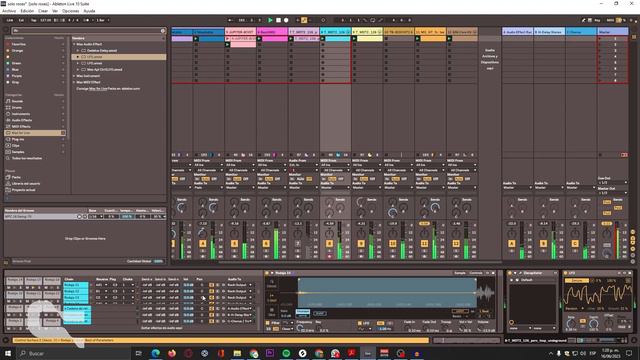The image size is (640, 360).
Task: Toggle return track B activator
Action: pos(543,243)
